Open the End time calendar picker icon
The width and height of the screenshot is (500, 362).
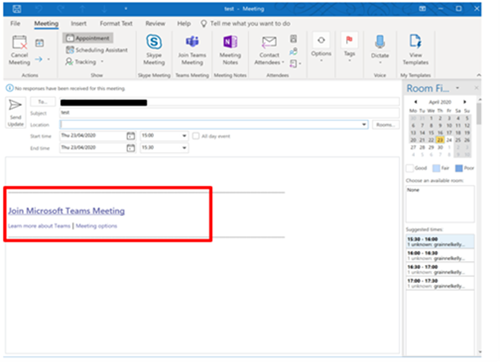pyautogui.click(x=131, y=148)
